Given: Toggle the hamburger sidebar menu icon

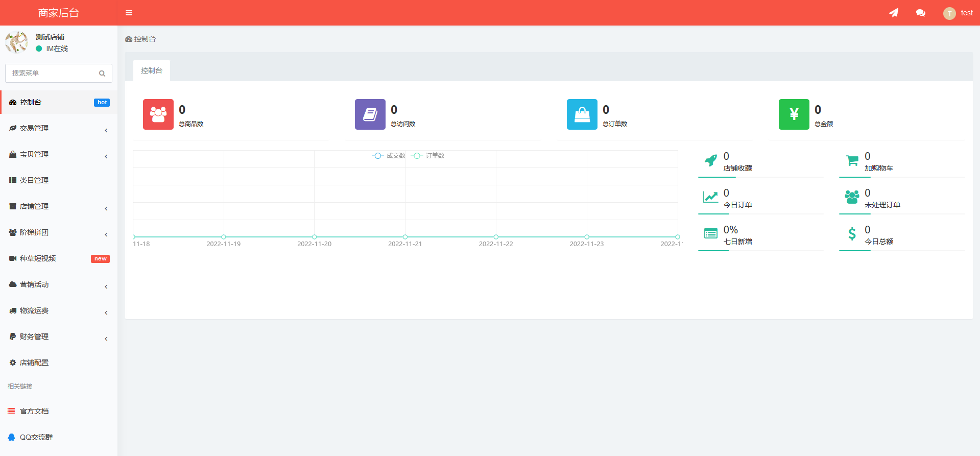Looking at the screenshot, I should [129, 13].
